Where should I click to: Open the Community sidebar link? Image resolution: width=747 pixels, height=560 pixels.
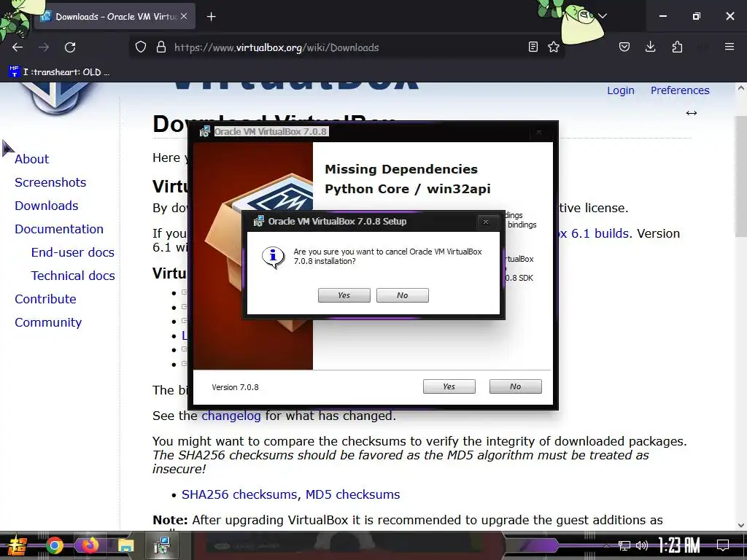(48, 322)
